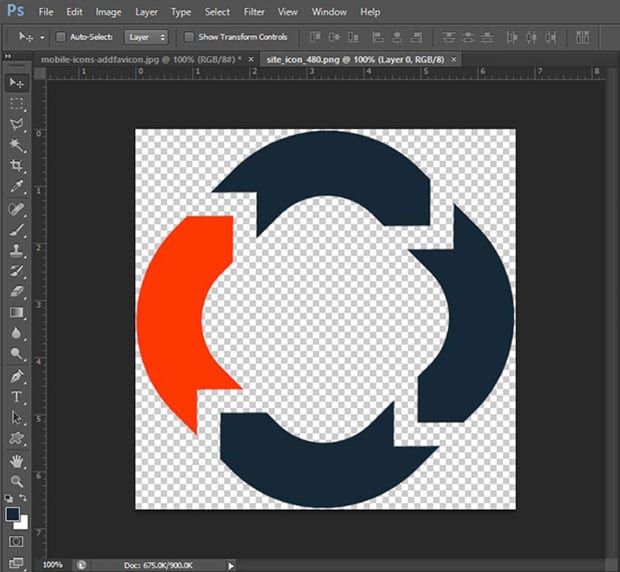The height and width of the screenshot is (572, 620).
Task: Choose the Path Selection tool
Action: pyautogui.click(x=16, y=417)
